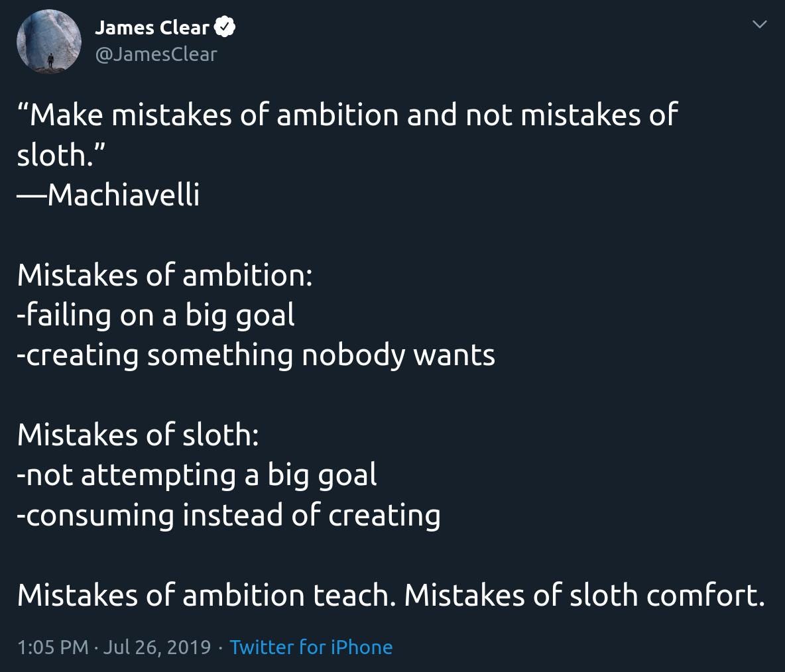
Task: Click the Twitter for iPhone source link
Action: pyautogui.click(x=311, y=647)
